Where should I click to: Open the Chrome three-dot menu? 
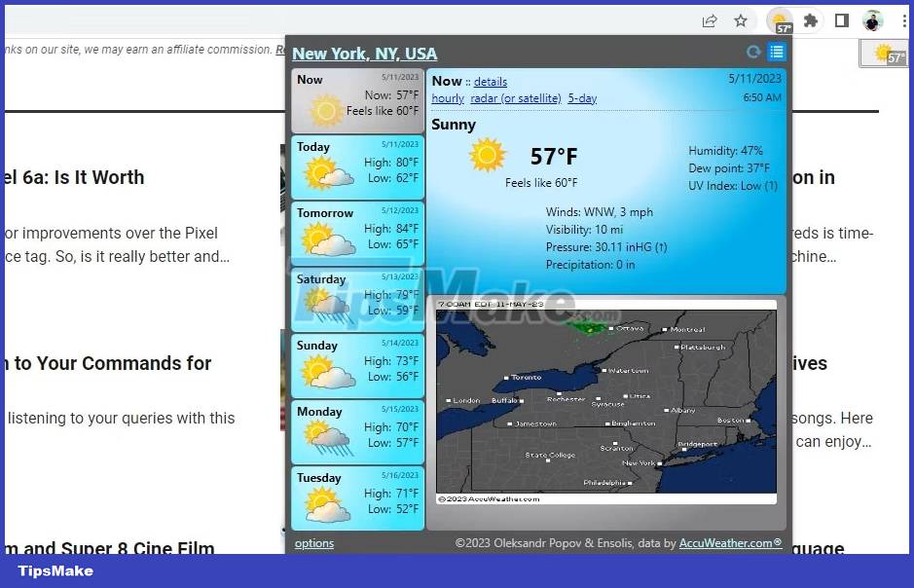(x=906, y=19)
